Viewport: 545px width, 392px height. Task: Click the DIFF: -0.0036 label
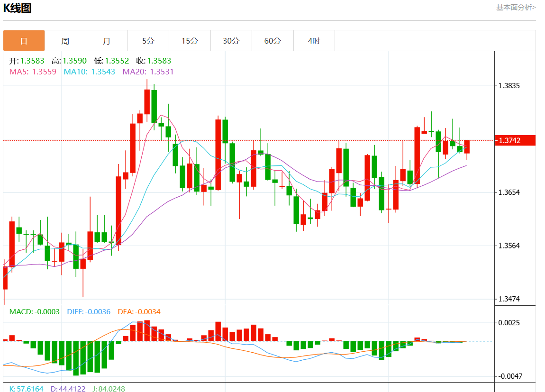[x=89, y=312]
